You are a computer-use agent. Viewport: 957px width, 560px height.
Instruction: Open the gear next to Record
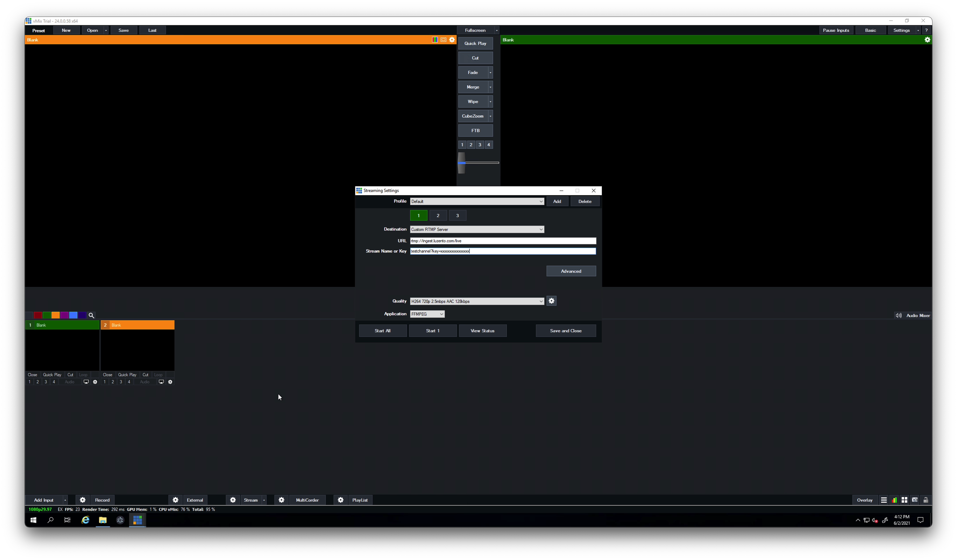pos(82,500)
